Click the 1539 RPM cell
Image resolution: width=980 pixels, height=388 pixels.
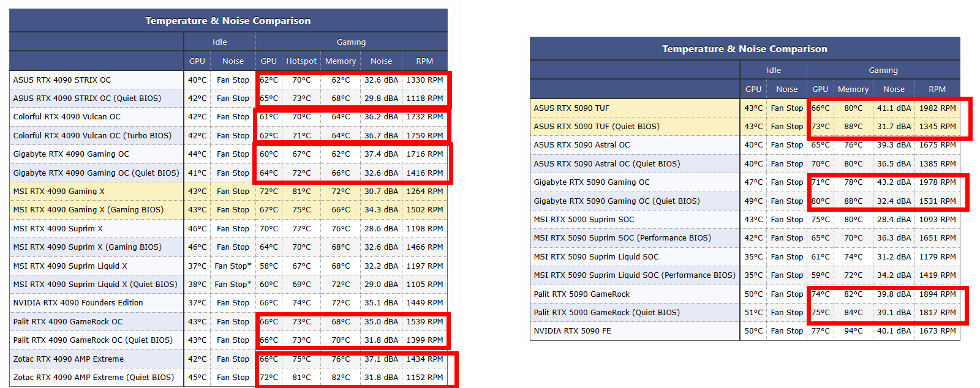point(424,321)
